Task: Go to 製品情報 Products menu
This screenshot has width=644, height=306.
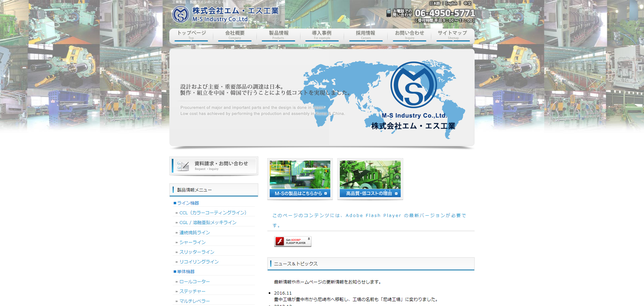Action: 278,35
